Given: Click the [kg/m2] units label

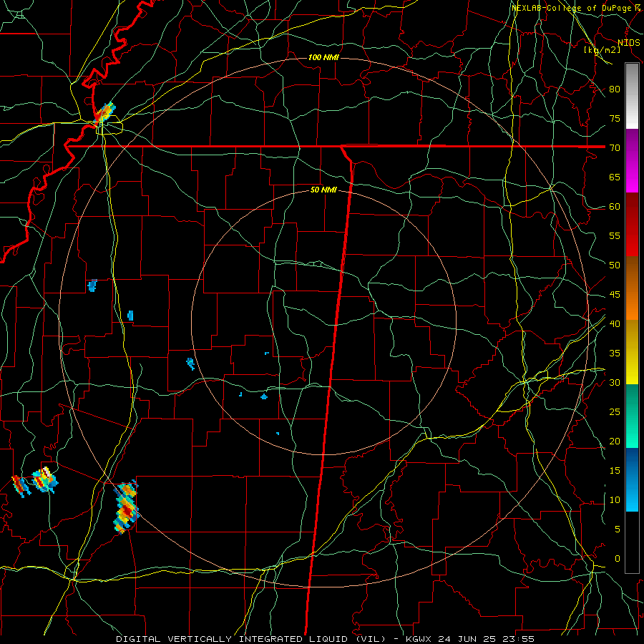Looking at the screenshot, I should pyautogui.click(x=602, y=49).
